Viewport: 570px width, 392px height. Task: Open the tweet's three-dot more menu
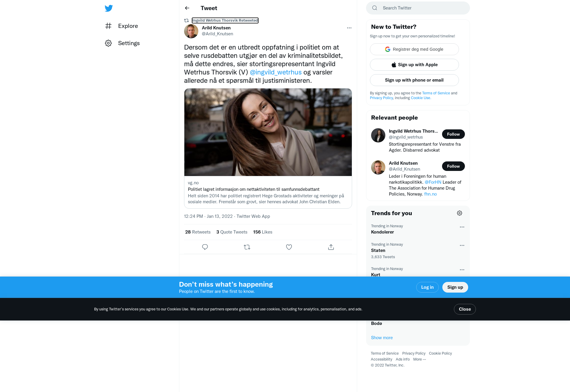click(349, 28)
